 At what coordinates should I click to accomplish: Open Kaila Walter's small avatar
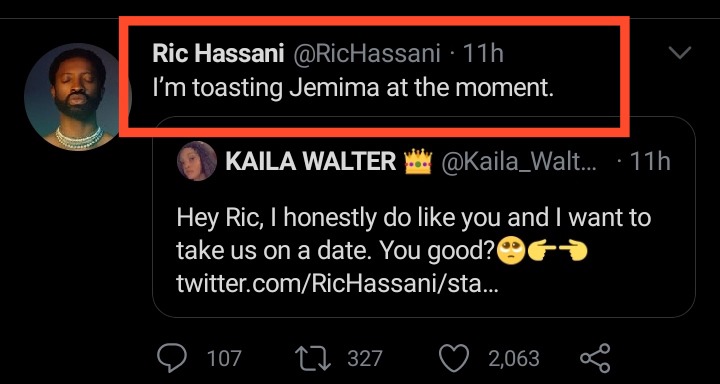(197, 161)
